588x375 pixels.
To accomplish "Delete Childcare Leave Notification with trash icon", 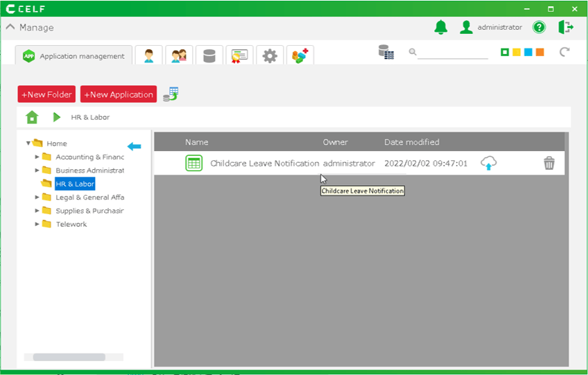I will [549, 164].
